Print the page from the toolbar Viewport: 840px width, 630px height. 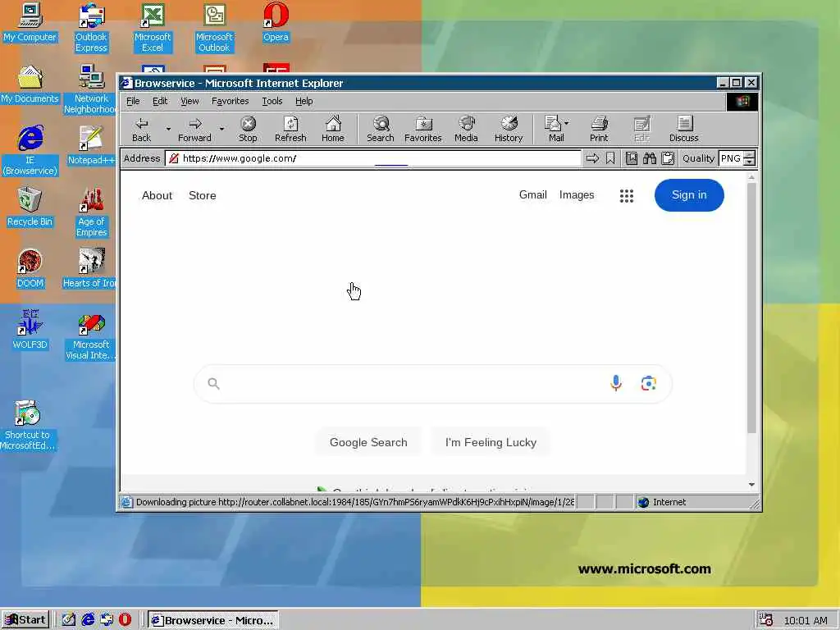pos(599,129)
